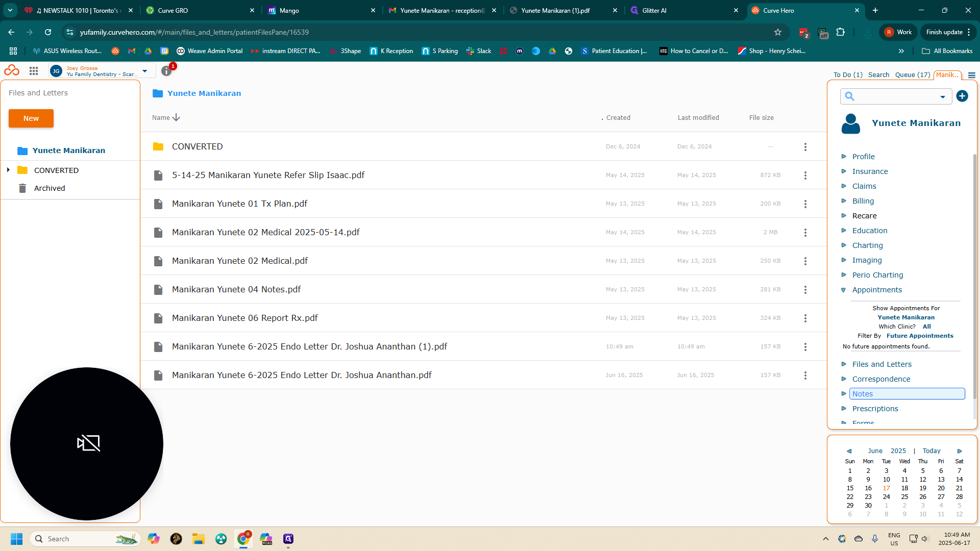
Task: Open more options for Endo Letter (1).pdf
Action: coord(805,346)
